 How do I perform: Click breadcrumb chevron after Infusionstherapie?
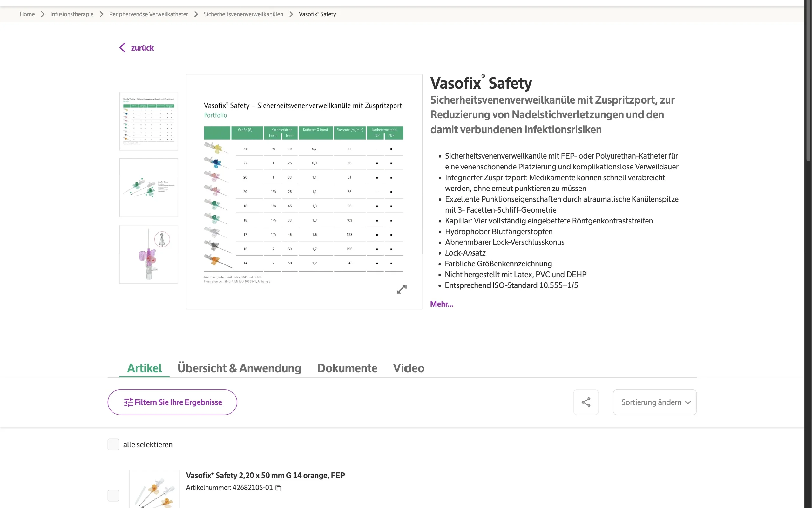click(101, 14)
